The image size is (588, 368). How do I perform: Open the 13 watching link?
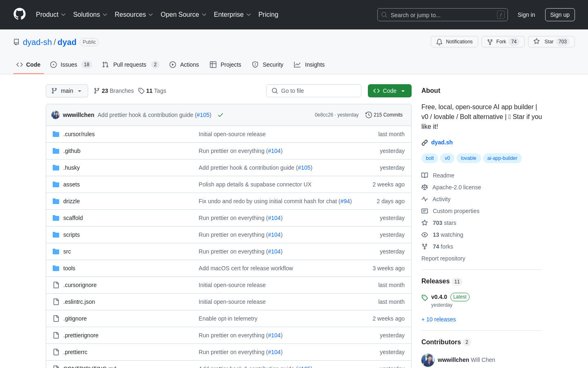448,235
